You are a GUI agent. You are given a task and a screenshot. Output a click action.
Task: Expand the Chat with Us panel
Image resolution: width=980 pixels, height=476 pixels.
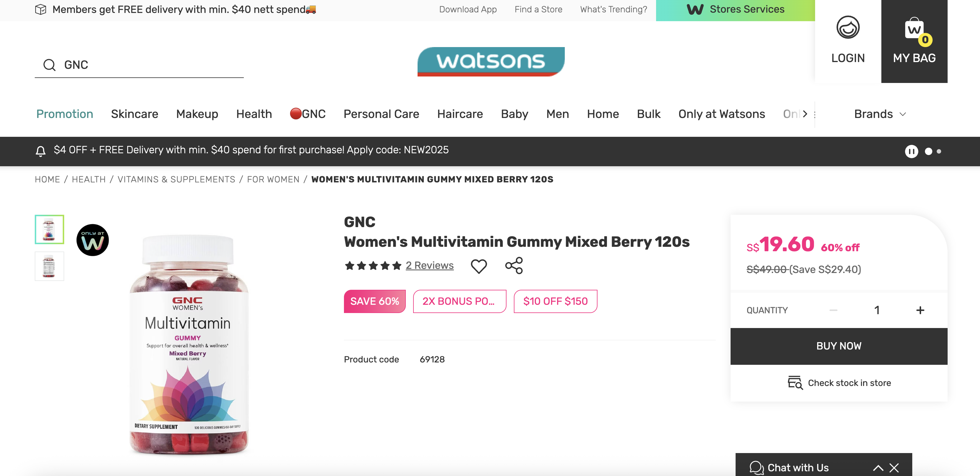pyautogui.click(x=878, y=468)
